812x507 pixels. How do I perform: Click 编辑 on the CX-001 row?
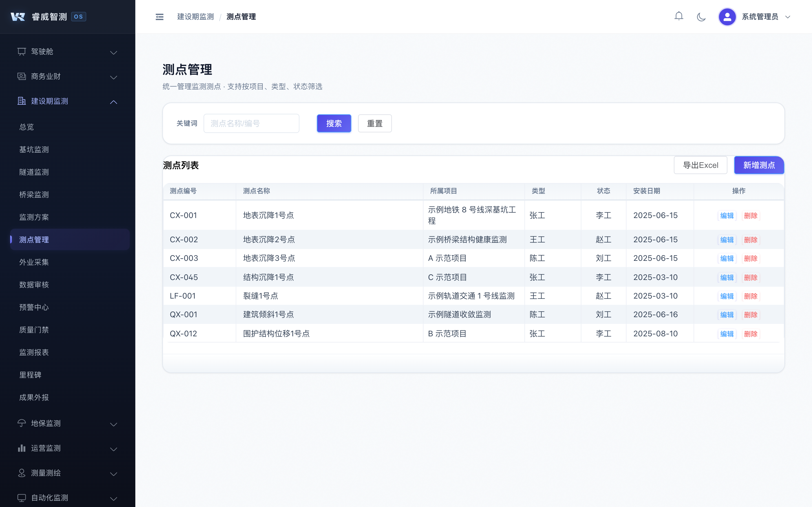coord(727,215)
